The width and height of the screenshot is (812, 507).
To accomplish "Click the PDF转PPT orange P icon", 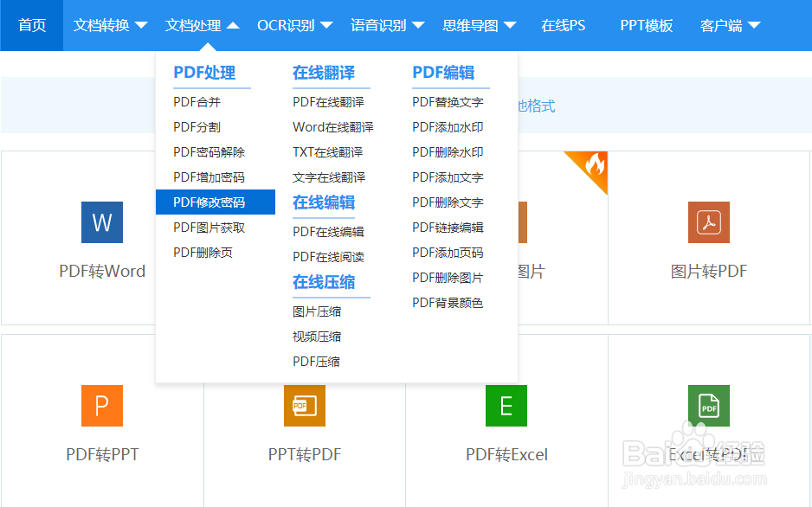I will (102, 406).
